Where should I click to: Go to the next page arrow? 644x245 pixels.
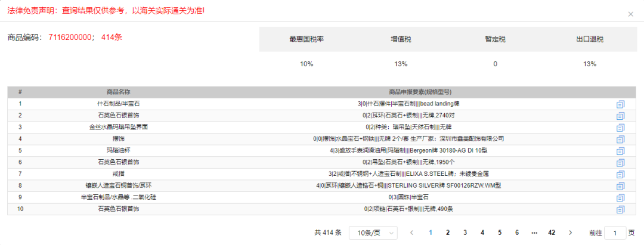pyautogui.click(x=570, y=232)
